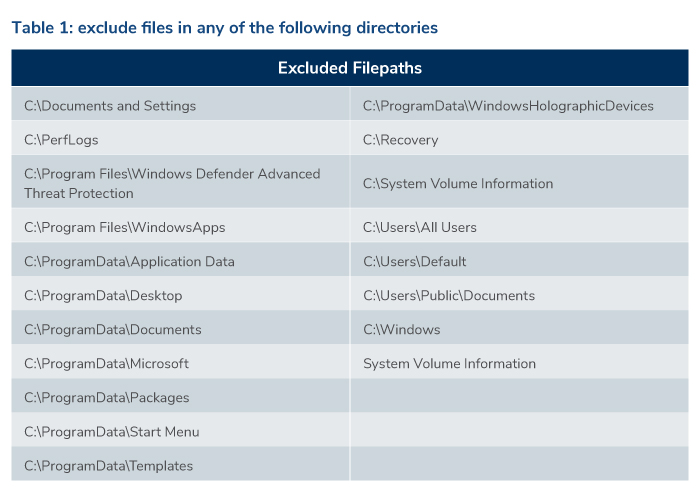Image resolution: width=700 pixels, height=488 pixels.
Task: Click the C:\Users\All Users cell
Action: [x=520, y=227]
